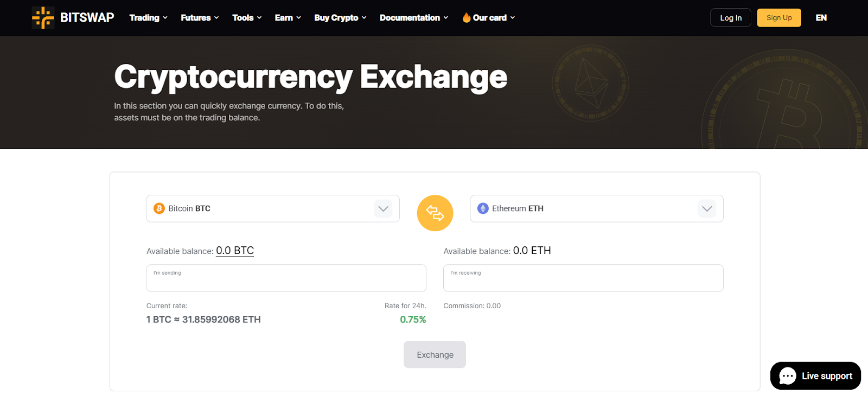Expand the Bitcoin BTC currency dropdown arrow
The image size is (868, 394).
pyautogui.click(x=384, y=208)
